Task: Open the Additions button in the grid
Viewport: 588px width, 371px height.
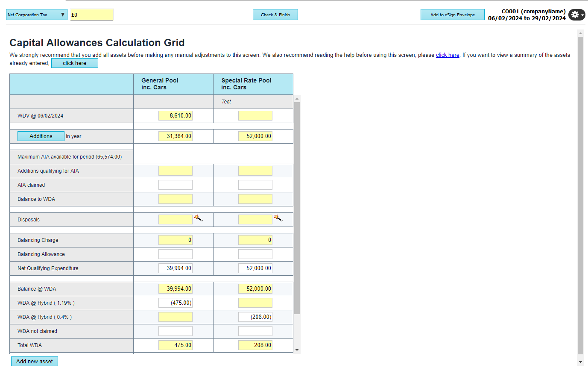Action: point(41,136)
